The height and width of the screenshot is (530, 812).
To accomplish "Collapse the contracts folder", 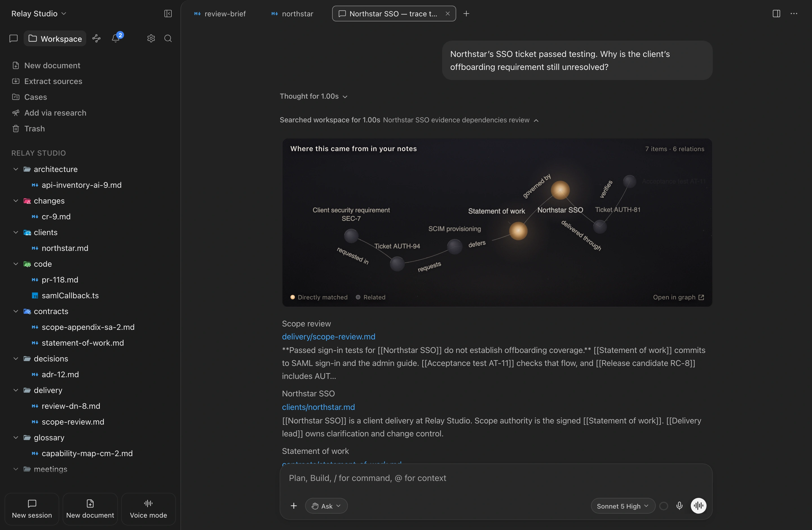I will [16, 312].
